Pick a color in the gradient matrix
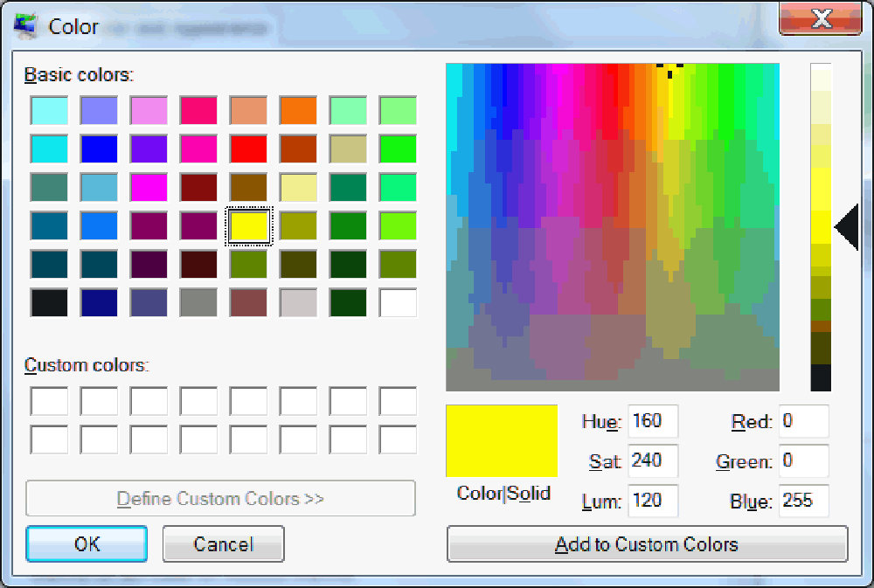Viewport: 874px width, 588px height. 612,225
